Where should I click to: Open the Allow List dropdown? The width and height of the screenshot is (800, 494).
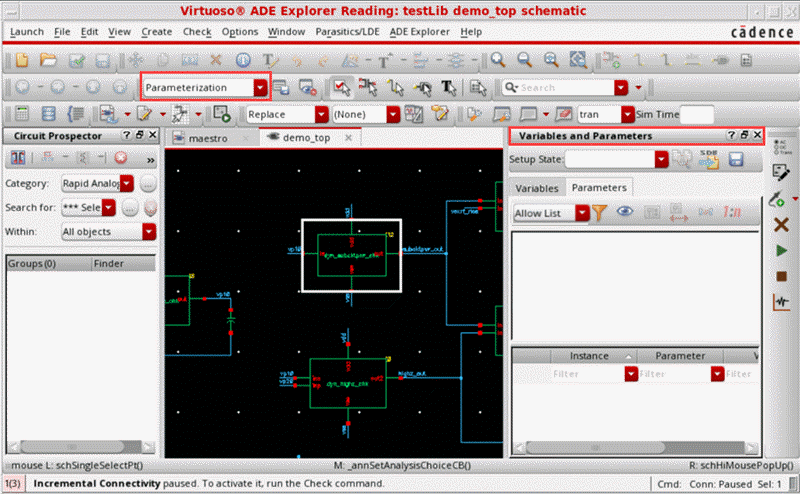[582, 213]
